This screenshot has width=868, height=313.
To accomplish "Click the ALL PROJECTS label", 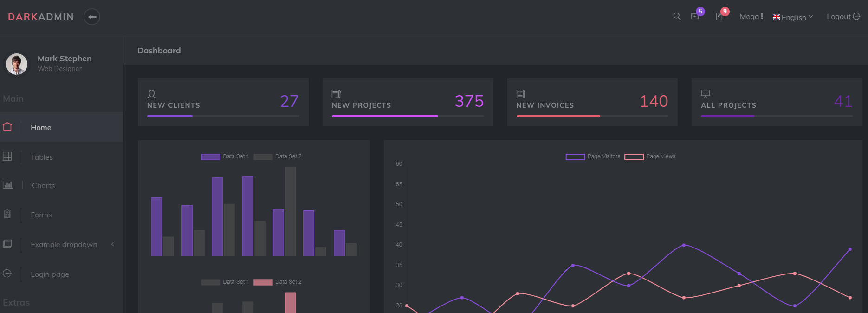I will pos(729,105).
